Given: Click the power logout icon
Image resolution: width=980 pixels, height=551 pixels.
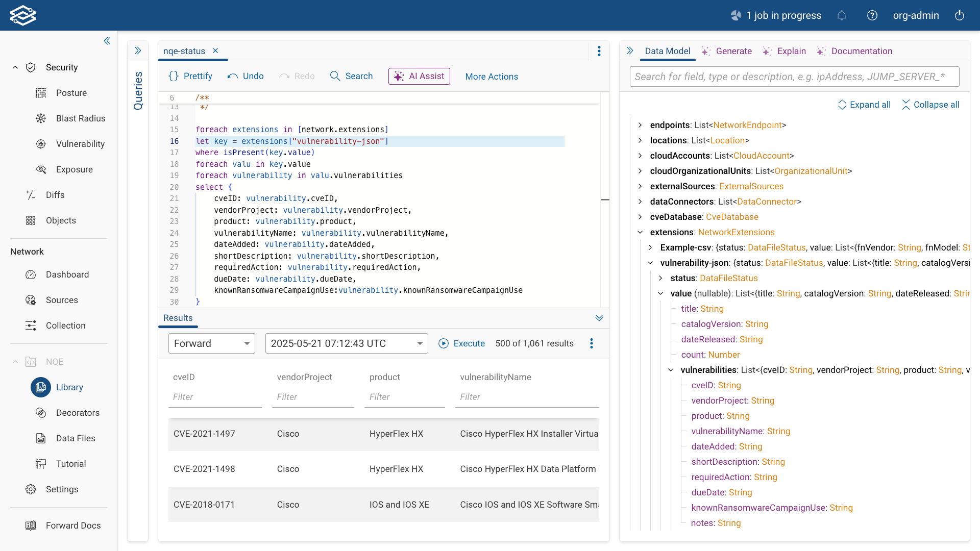Looking at the screenshot, I should [960, 15].
